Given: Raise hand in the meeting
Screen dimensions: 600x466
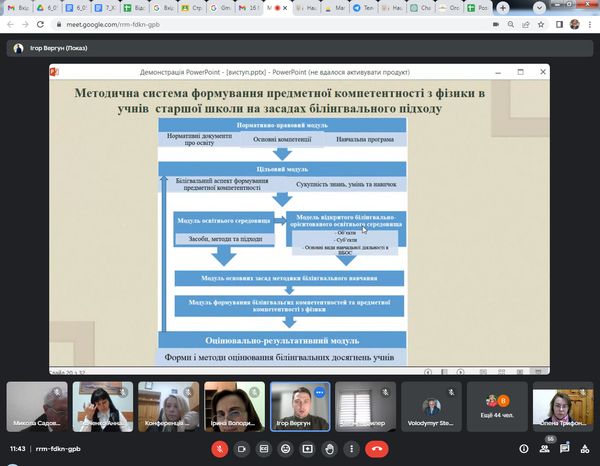Looking at the screenshot, I should (x=330, y=449).
